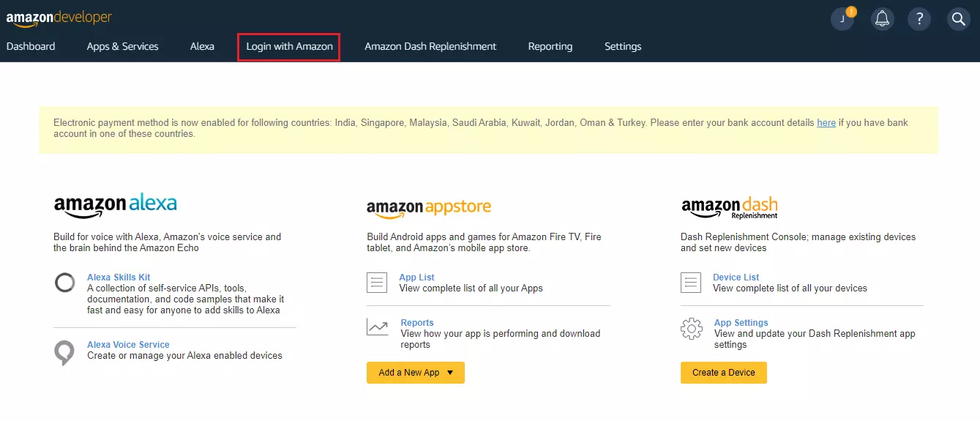Open search with the magnifier icon
The height and width of the screenshot is (421, 980).
(958, 20)
